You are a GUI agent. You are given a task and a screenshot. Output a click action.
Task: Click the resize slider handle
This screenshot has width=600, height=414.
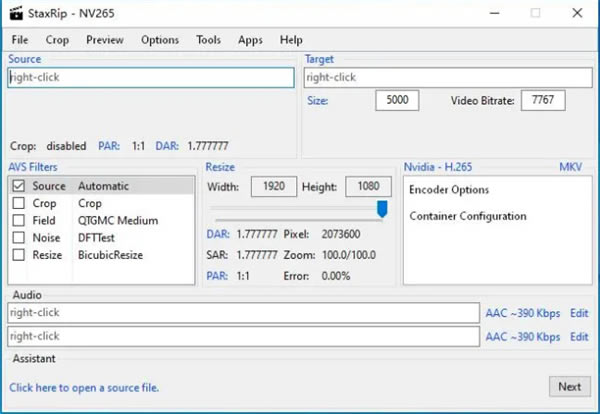381,209
